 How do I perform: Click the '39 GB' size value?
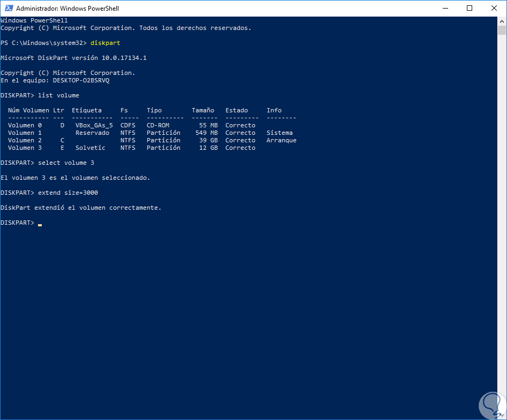point(209,140)
